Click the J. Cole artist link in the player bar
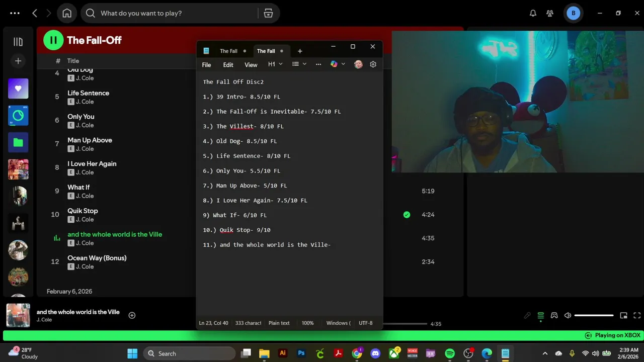This screenshot has height=362, width=644. (x=44, y=320)
